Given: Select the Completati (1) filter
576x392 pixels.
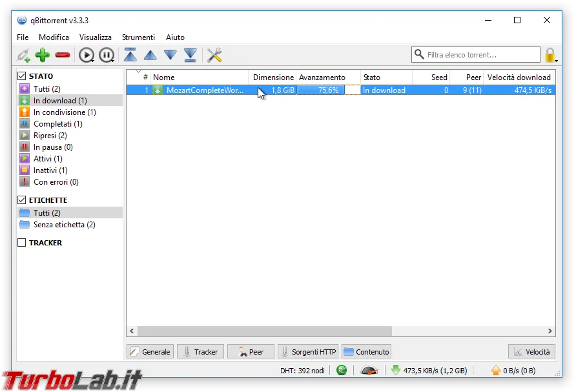Looking at the screenshot, I should coord(70,124).
